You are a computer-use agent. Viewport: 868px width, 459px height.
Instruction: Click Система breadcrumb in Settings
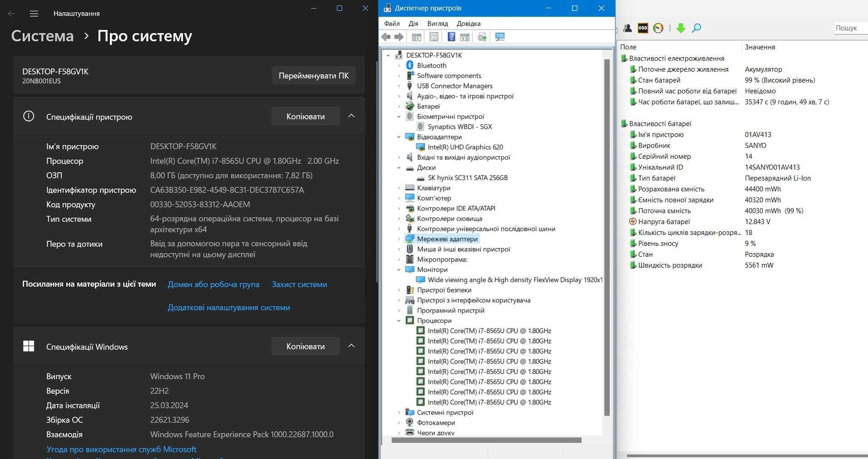(42, 36)
